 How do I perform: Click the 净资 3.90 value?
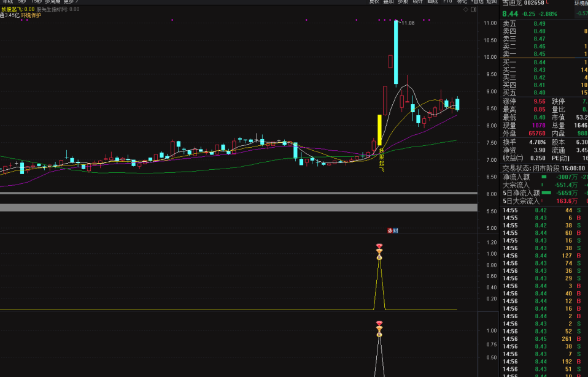pos(540,150)
